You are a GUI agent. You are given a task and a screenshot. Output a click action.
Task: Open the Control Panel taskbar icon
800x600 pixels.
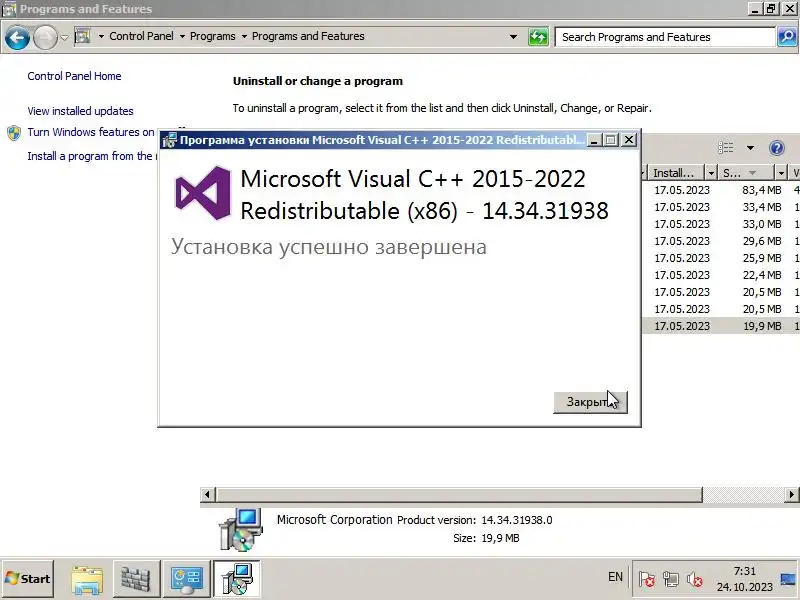click(x=186, y=579)
